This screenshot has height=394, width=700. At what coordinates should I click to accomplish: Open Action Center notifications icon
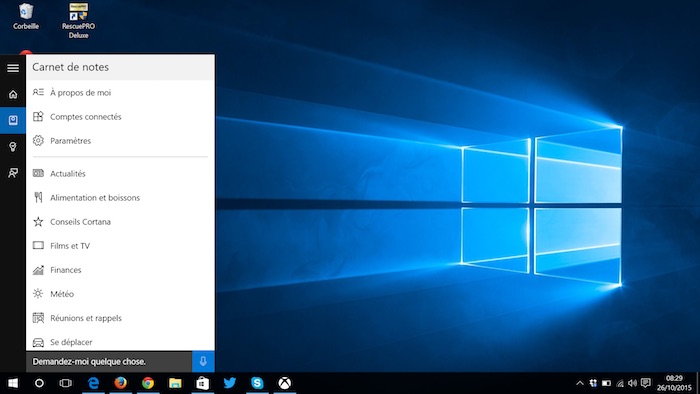(646, 383)
